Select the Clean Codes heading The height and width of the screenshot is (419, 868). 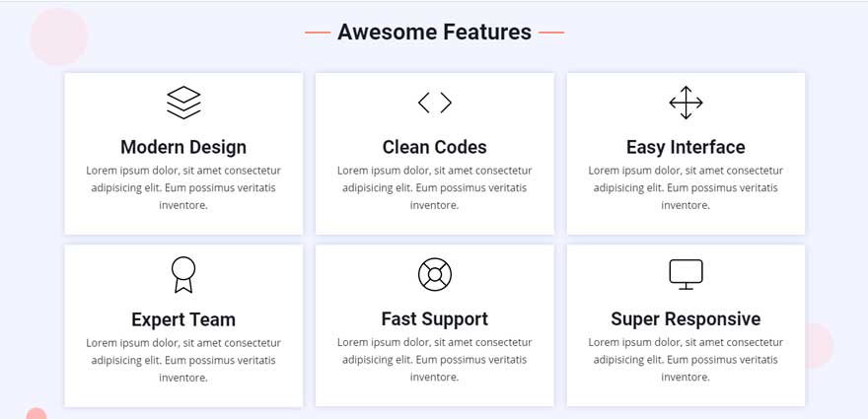435,147
